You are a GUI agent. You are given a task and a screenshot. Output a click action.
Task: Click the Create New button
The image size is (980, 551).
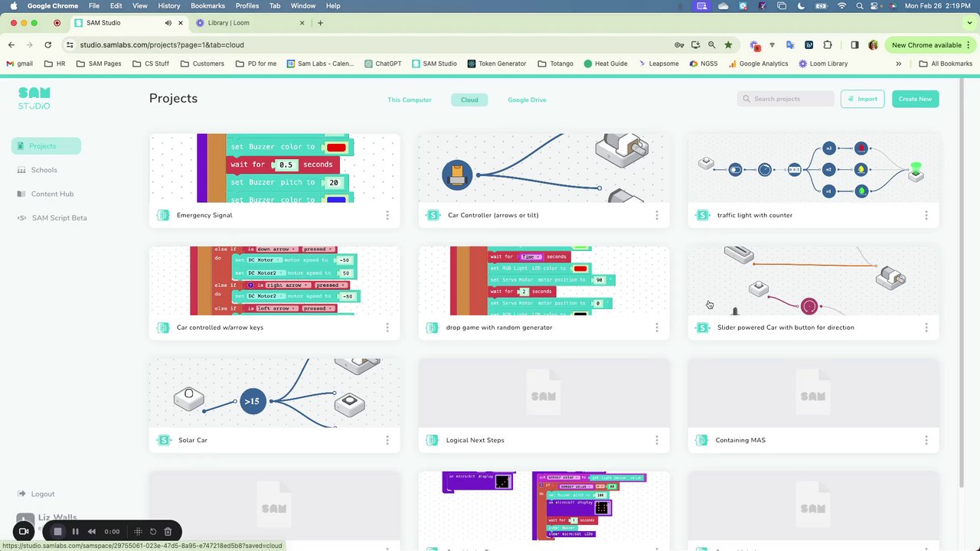point(915,99)
